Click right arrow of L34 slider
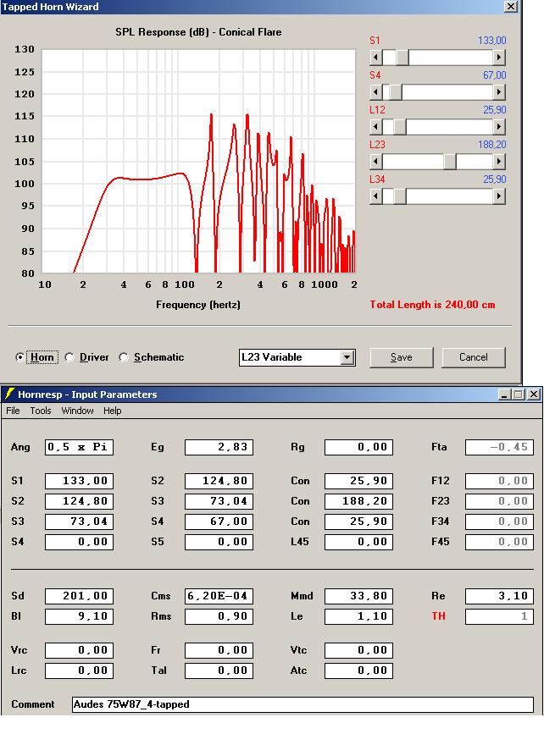 click(x=498, y=196)
